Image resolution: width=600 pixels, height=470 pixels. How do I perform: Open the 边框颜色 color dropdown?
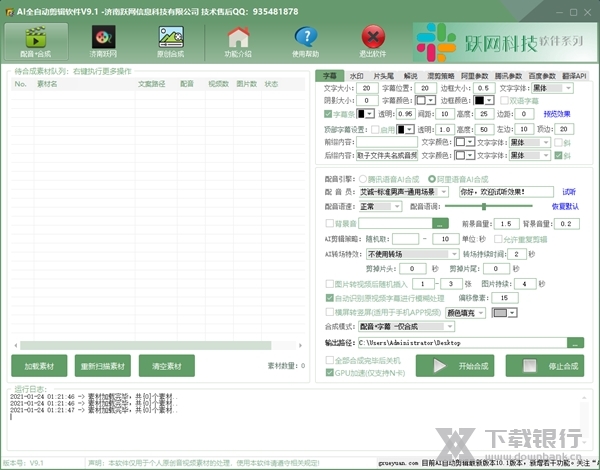tap(484, 100)
